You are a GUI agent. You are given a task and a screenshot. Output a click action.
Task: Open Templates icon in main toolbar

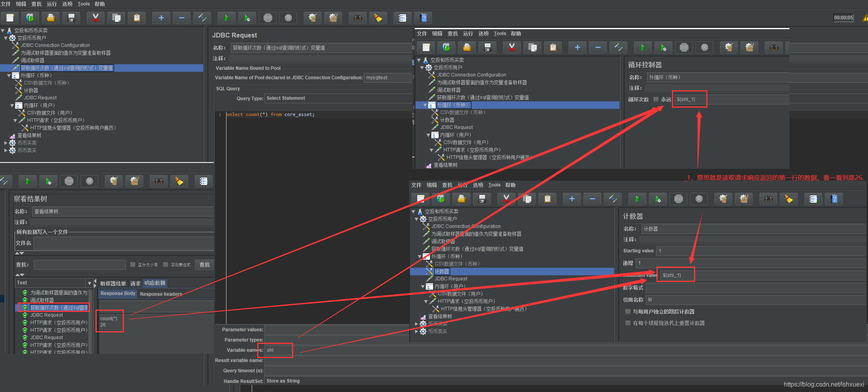pos(30,18)
